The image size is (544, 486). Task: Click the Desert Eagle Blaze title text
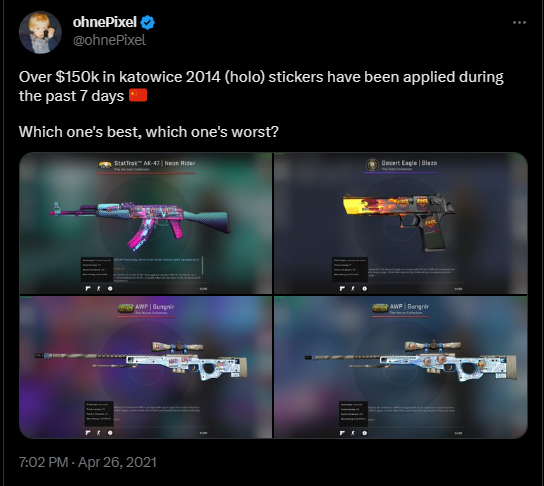coord(409,163)
